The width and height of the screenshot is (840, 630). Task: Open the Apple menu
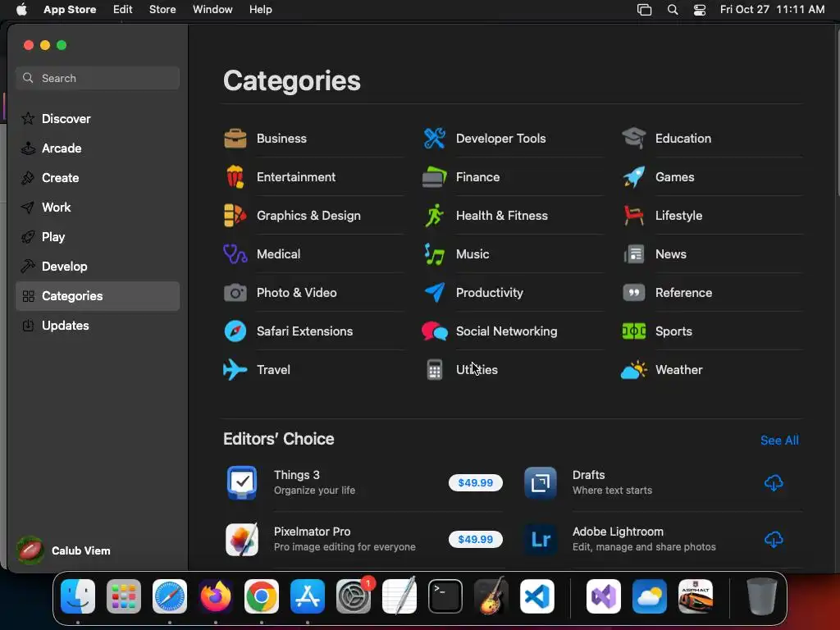[21, 9]
